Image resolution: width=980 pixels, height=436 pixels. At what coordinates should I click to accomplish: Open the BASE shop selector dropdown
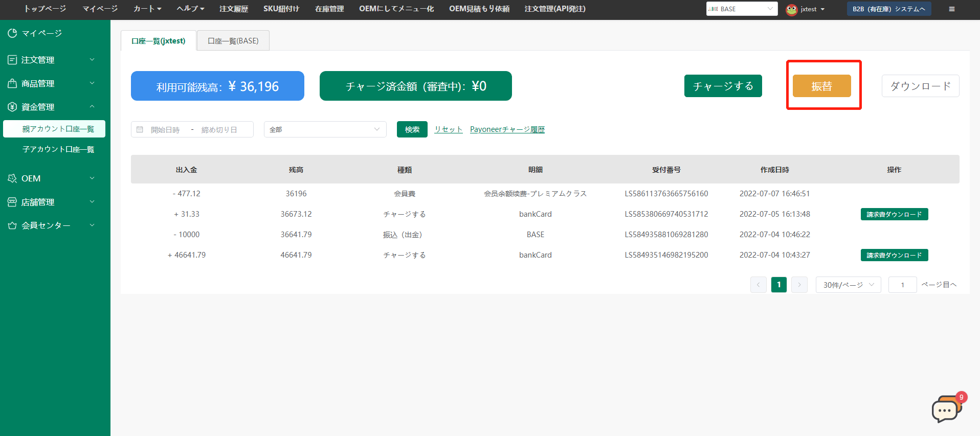pos(742,9)
